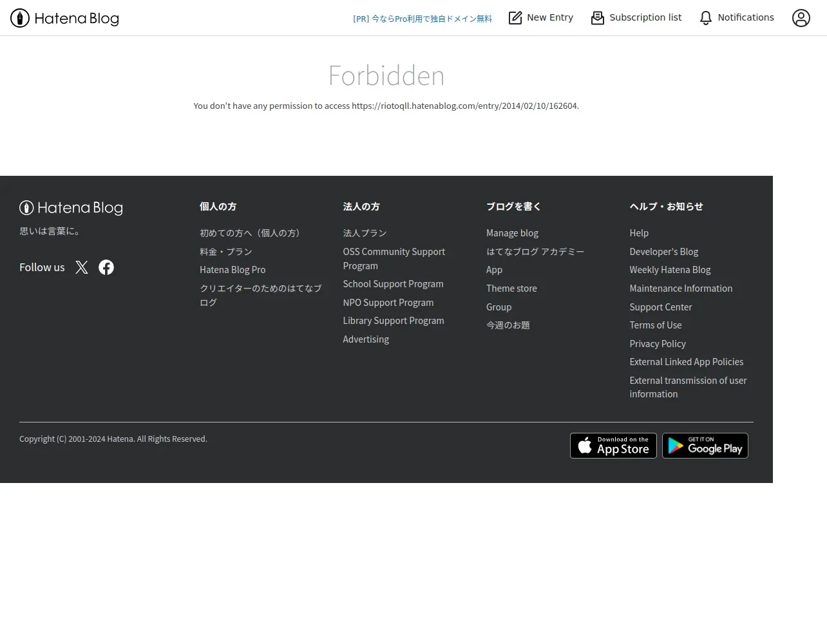
Task: Open Group link in footer
Action: (499, 307)
